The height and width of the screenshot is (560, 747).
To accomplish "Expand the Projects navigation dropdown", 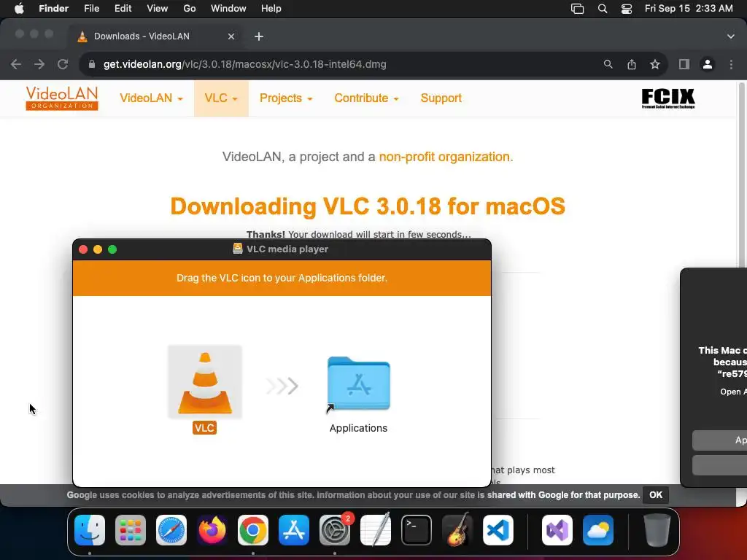I will pos(286,98).
